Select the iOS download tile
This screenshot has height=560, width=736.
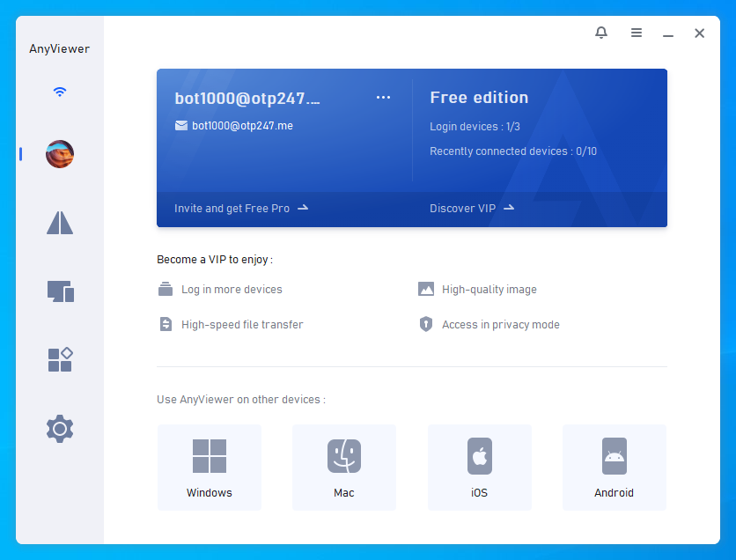pos(480,468)
